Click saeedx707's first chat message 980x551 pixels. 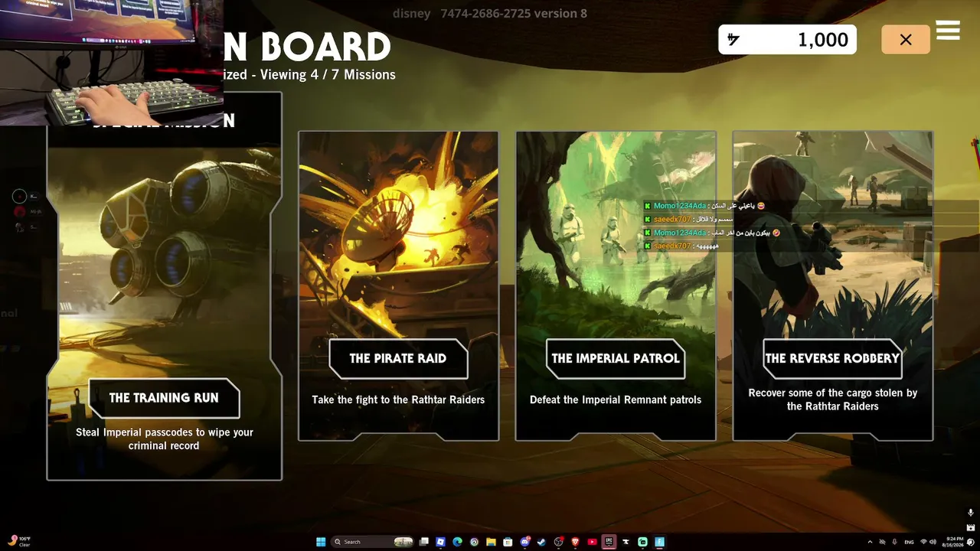691,219
